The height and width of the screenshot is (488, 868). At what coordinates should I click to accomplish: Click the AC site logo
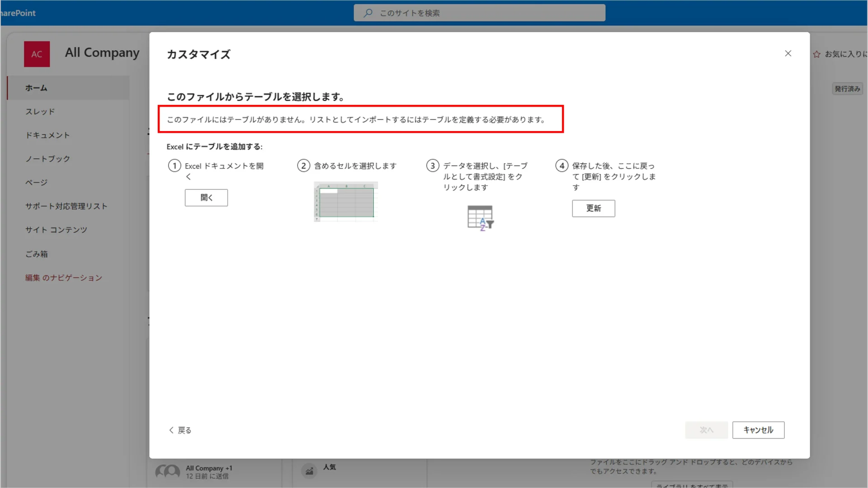point(37,54)
